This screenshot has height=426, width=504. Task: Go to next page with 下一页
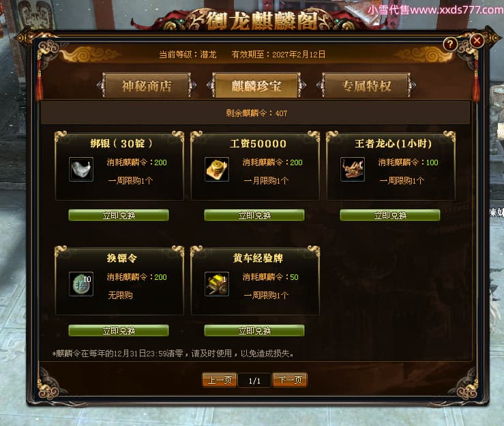pos(290,380)
